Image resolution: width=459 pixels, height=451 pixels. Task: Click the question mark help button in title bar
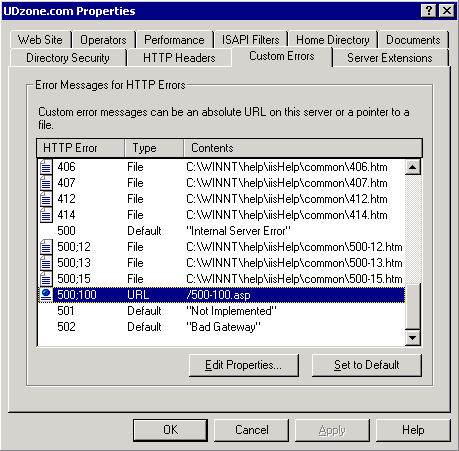coord(429,11)
